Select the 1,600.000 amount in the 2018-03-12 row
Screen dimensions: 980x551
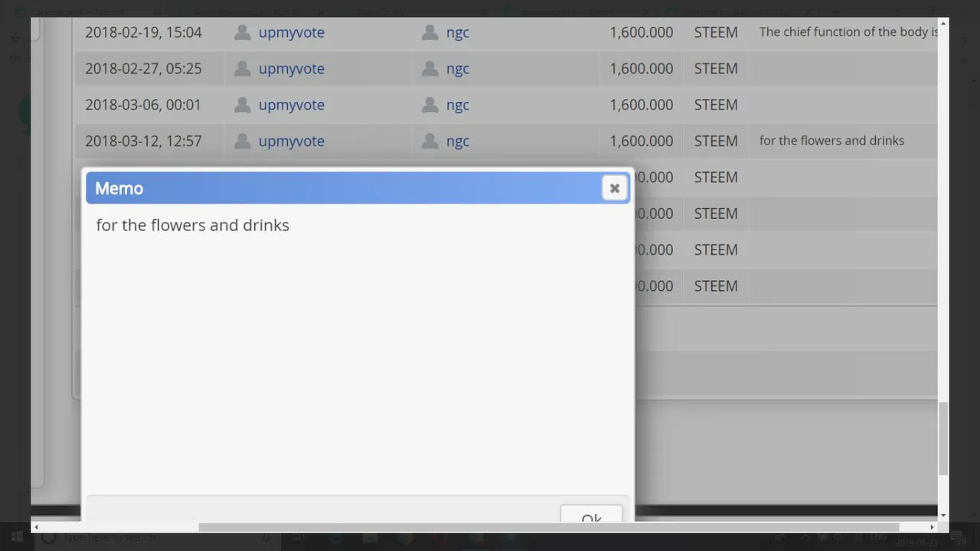642,141
